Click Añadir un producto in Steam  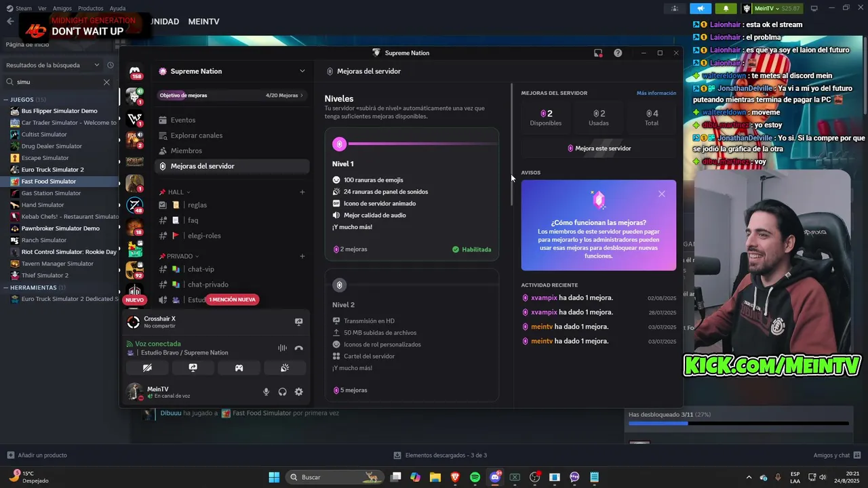click(x=37, y=455)
